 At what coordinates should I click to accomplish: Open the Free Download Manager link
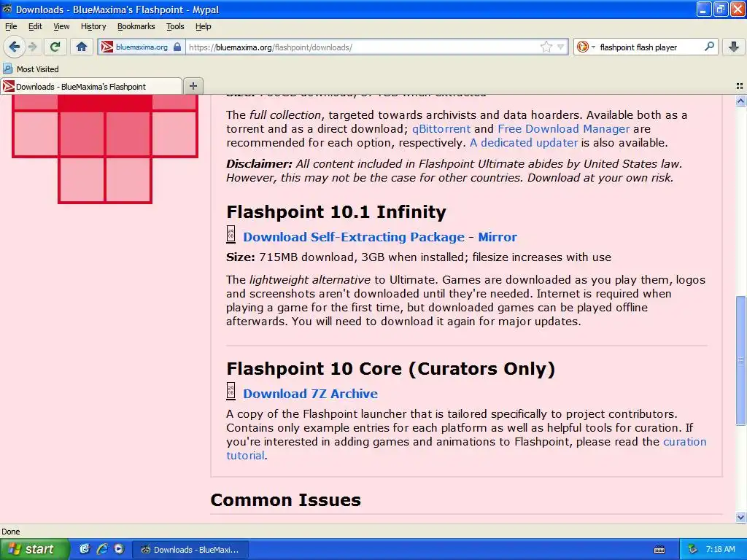(x=564, y=128)
